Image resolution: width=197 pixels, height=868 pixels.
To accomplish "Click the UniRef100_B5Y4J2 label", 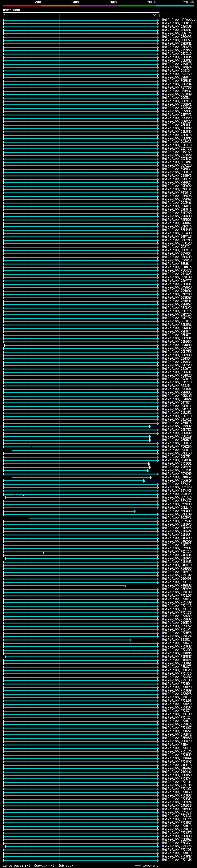I will click(176, 812).
